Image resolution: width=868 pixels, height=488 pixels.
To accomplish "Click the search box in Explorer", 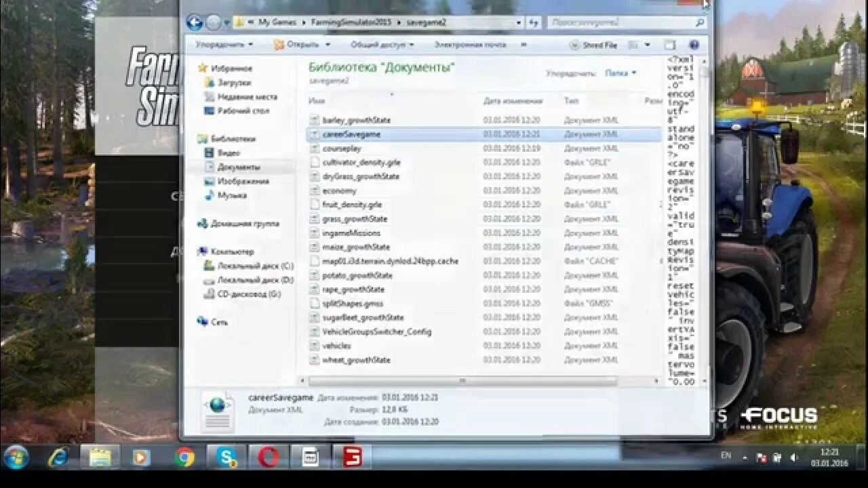I will 627,22.
